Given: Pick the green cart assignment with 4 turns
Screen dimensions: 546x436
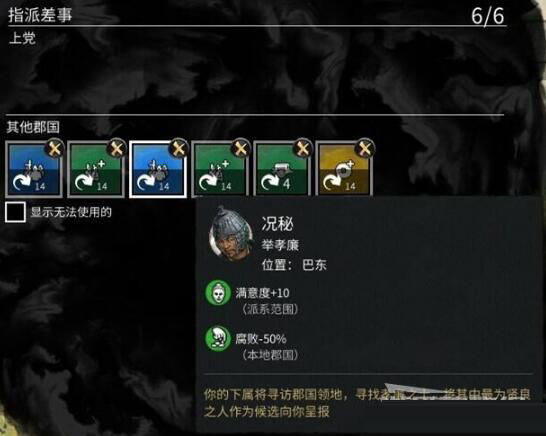Looking at the screenshot, I should (x=282, y=169).
